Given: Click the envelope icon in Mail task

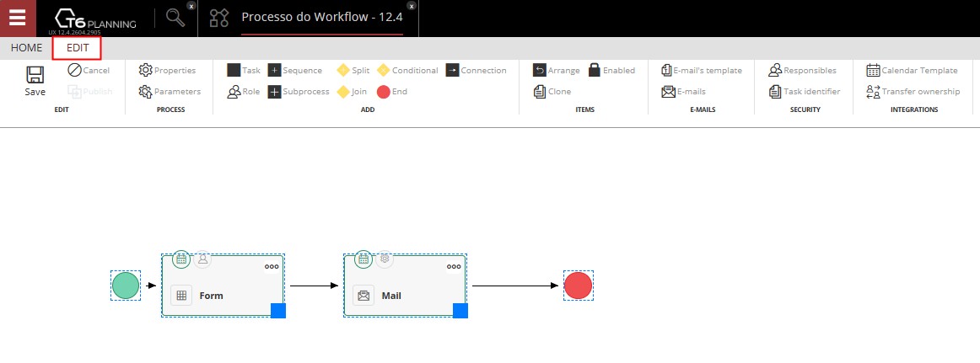Looking at the screenshot, I should (363, 296).
